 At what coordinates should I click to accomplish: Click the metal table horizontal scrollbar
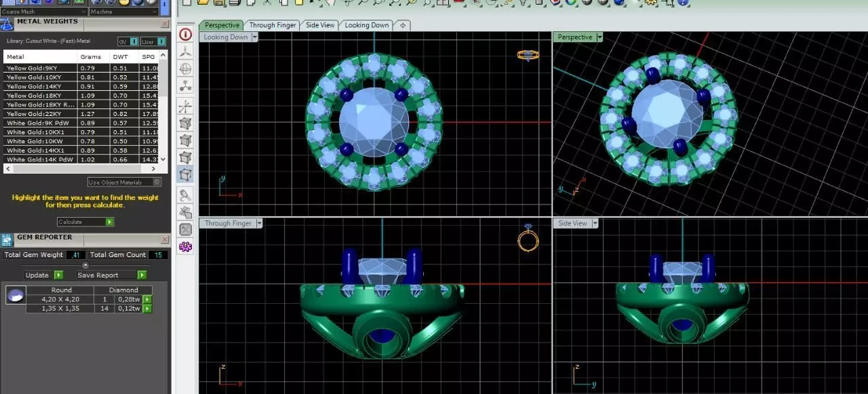point(81,168)
